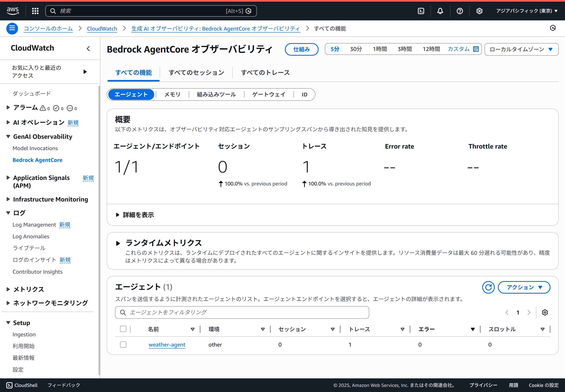Screen dimensions: 565x392
Task: Collapse the CloudWatch sidebar
Action: point(88,49)
